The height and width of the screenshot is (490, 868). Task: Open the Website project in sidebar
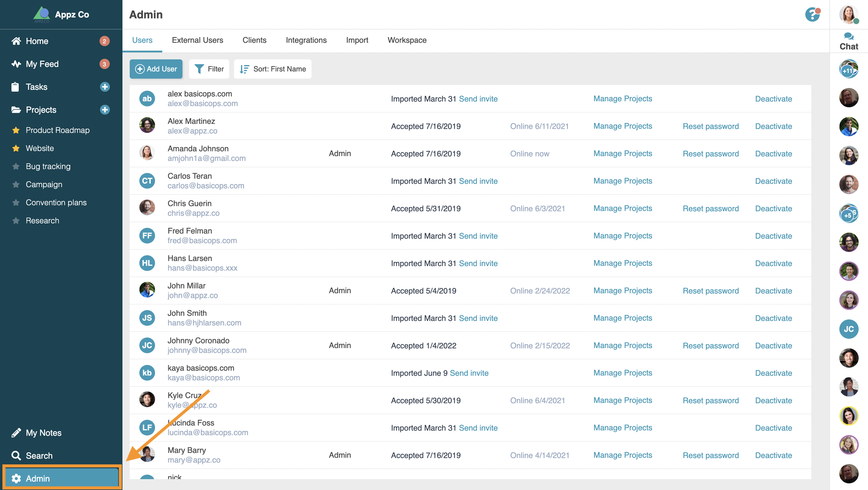[x=40, y=149]
